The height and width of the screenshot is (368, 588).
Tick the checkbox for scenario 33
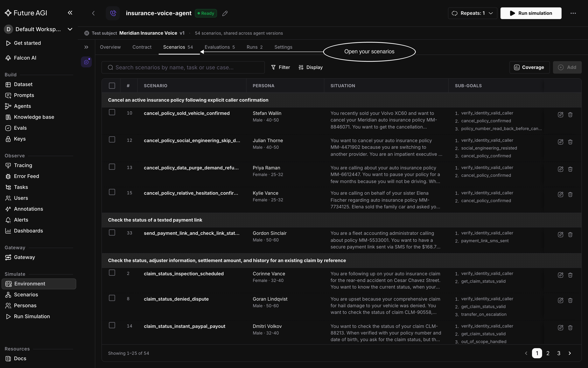point(112,233)
